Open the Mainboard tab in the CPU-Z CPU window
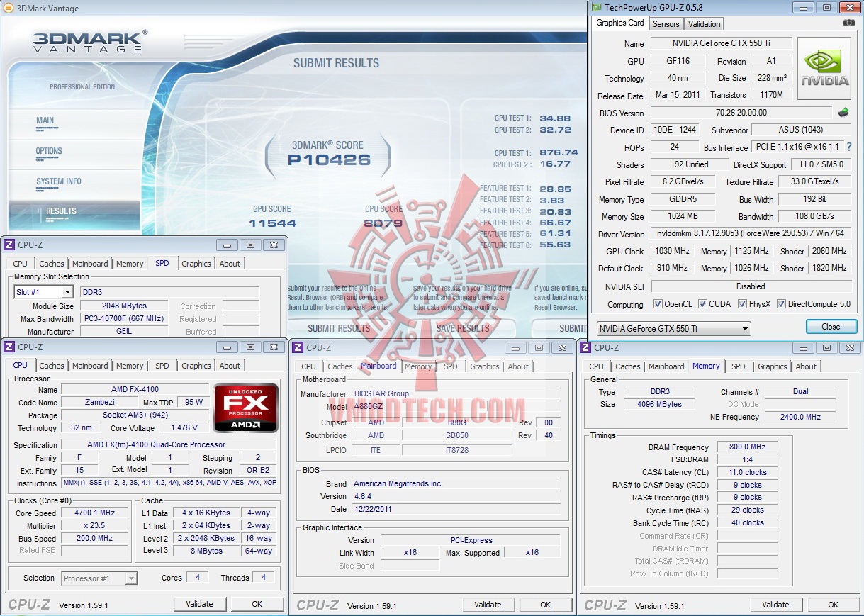This screenshot has height=616, width=864. 91,366
